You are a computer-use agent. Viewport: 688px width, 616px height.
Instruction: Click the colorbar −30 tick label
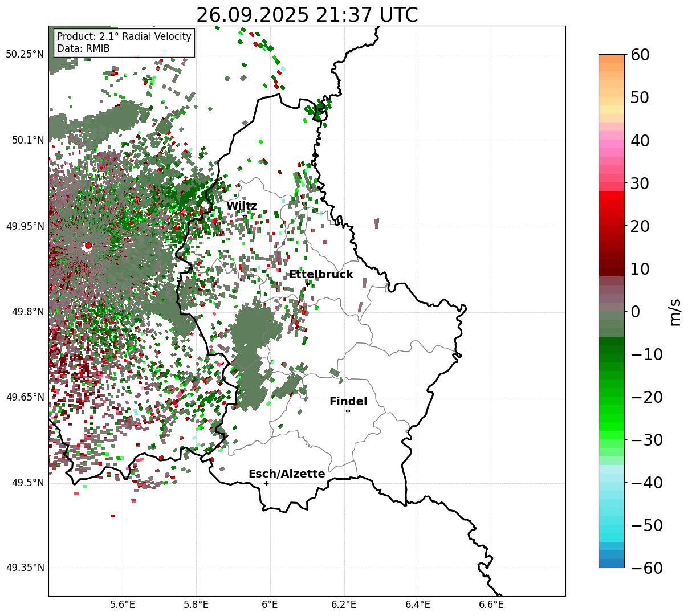[x=646, y=439]
